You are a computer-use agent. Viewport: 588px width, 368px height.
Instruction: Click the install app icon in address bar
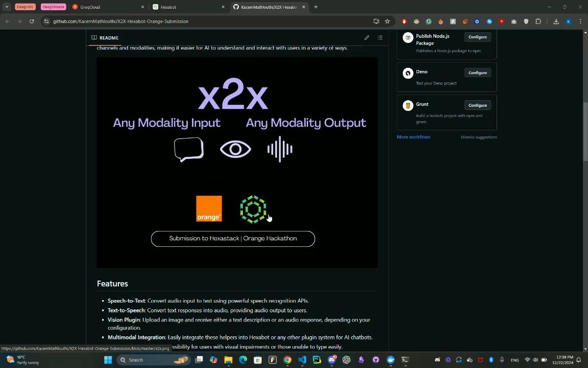point(376,21)
